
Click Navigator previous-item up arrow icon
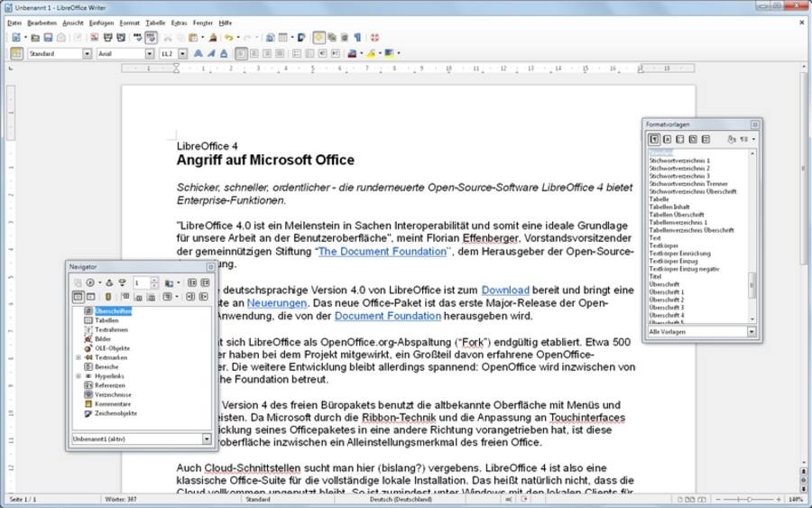[109, 282]
